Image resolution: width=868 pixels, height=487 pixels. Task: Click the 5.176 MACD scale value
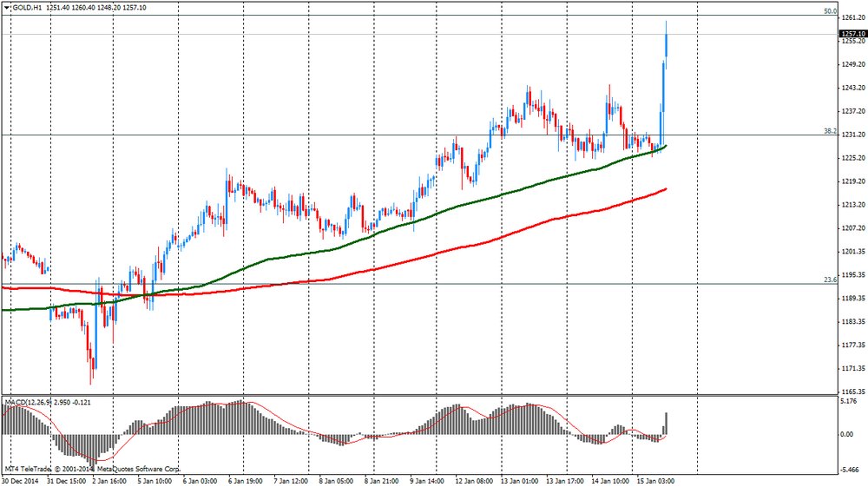849,401
